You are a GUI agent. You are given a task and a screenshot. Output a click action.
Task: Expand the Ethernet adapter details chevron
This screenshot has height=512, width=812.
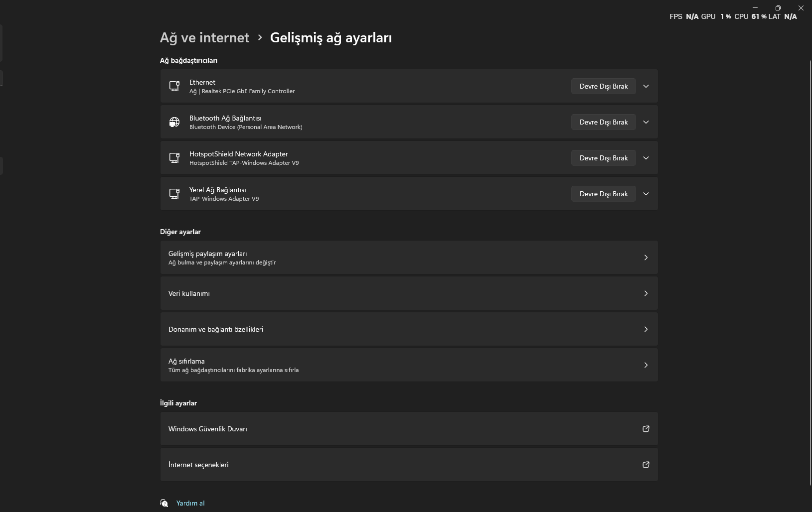coord(646,86)
